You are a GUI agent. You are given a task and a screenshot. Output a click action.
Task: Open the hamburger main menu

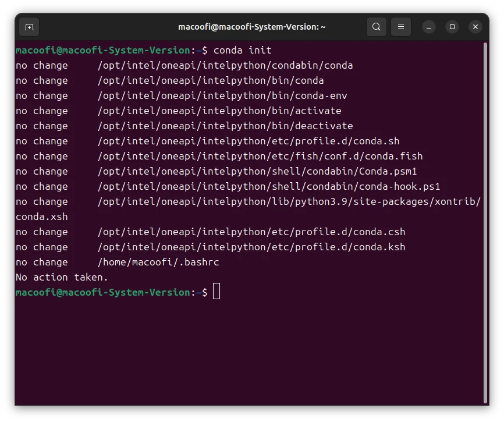pyautogui.click(x=401, y=27)
